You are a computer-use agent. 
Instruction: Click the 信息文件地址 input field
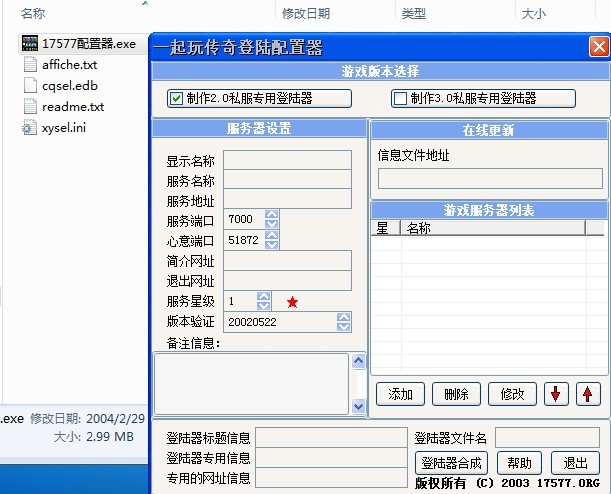click(489, 178)
